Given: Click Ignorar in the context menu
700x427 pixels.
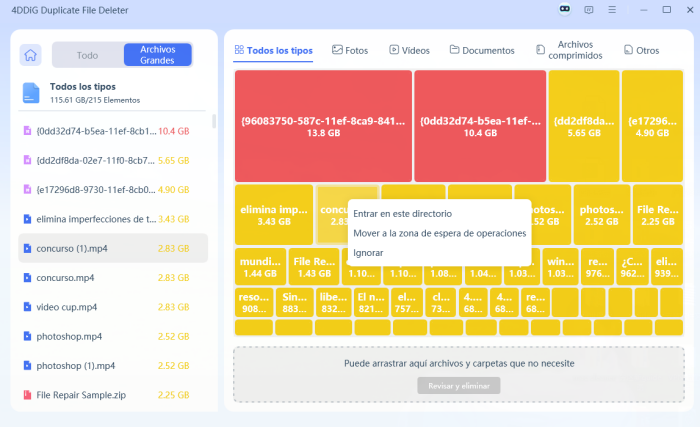Looking at the screenshot, I should (368, 253).
